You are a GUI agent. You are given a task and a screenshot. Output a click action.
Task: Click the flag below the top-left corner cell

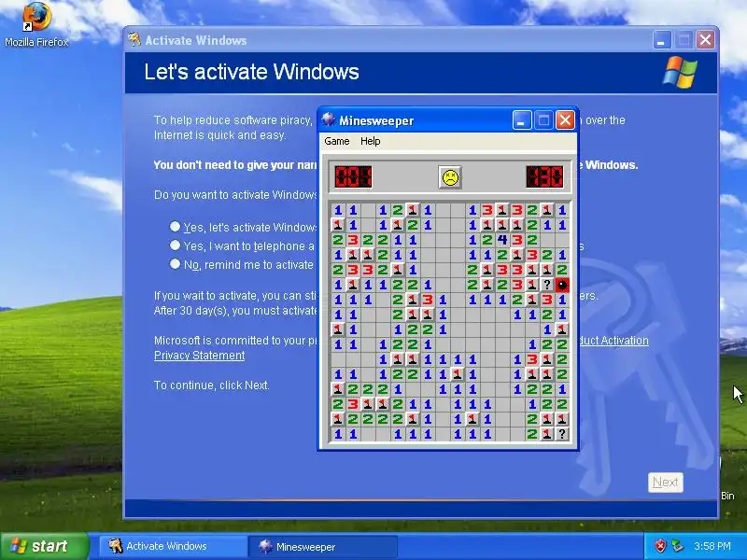coord(338,225)
